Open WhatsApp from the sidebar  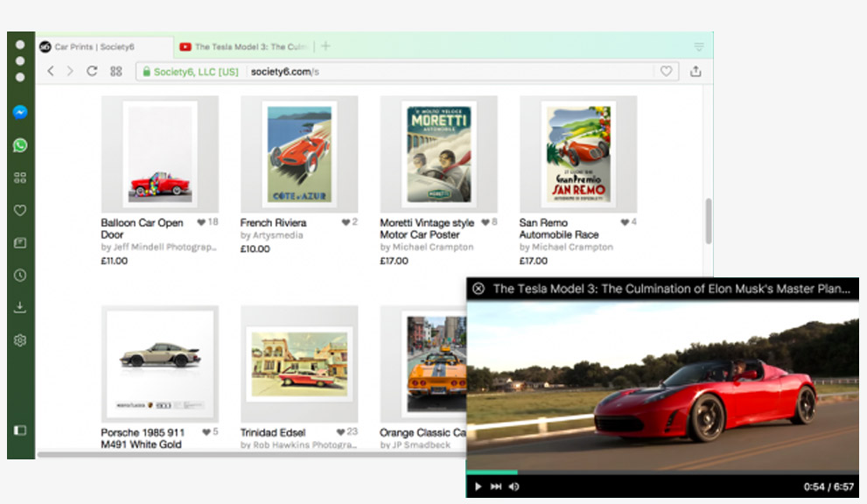pyautogui.click(x=19, y=145)
